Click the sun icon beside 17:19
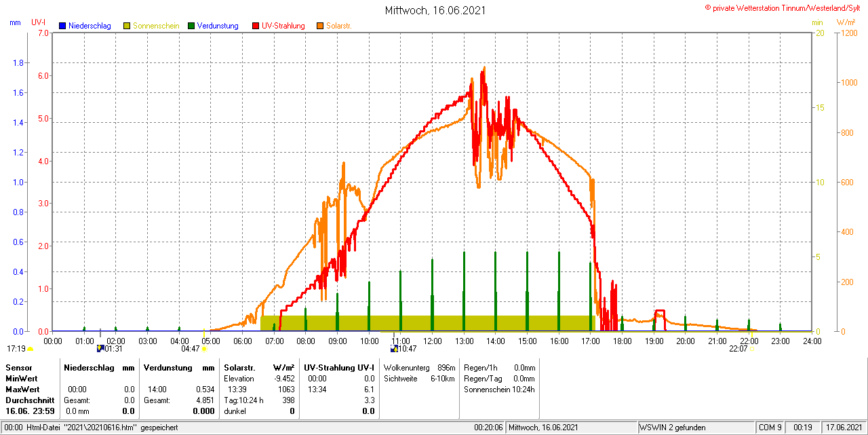The image size is (868, 435). (x=30, y=349)
